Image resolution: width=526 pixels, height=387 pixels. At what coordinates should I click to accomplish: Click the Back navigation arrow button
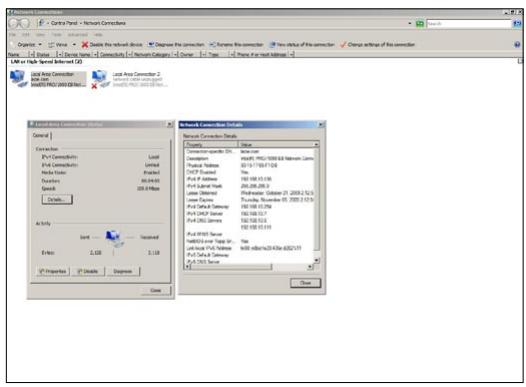click(13, 23)
